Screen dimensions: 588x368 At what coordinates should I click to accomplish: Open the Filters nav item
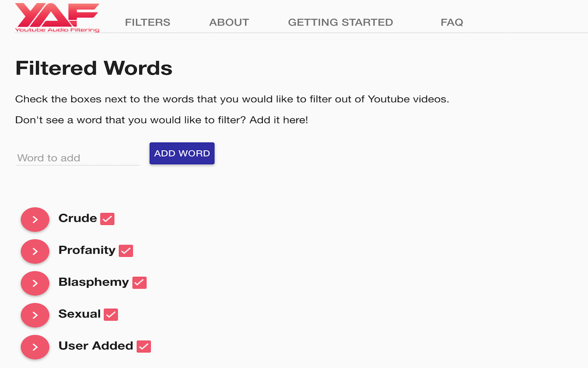point(147,22)
